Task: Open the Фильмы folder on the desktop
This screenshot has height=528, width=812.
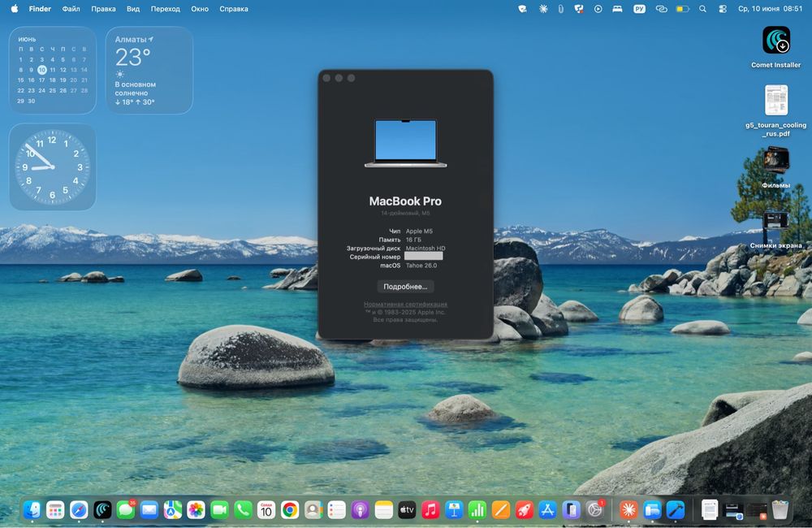Action: point(775,161)
